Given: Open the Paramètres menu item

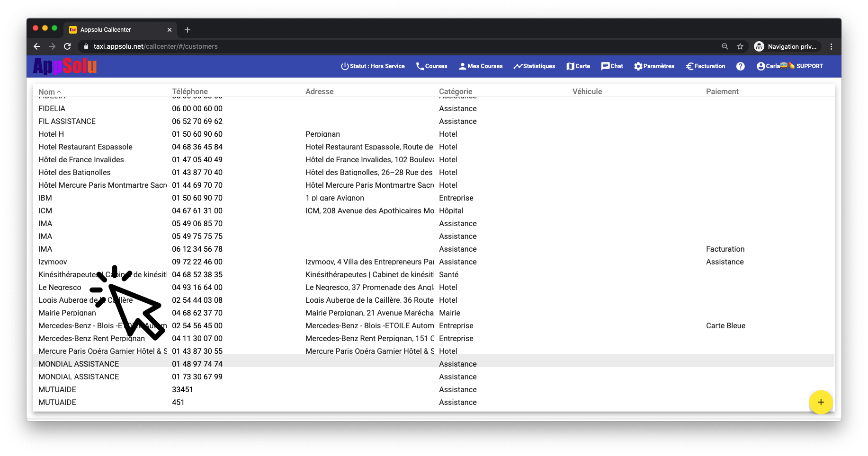Looking at the screenshot, I should click(654, 66).
